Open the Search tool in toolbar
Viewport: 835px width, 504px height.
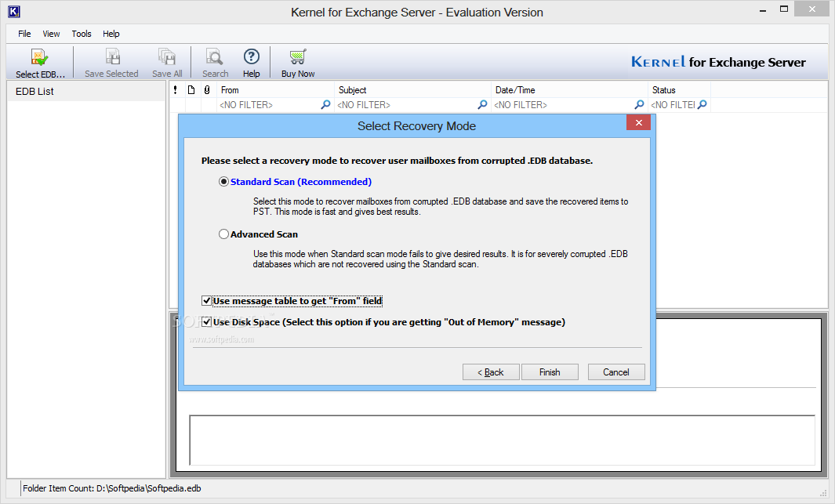(x=215, y=56)
